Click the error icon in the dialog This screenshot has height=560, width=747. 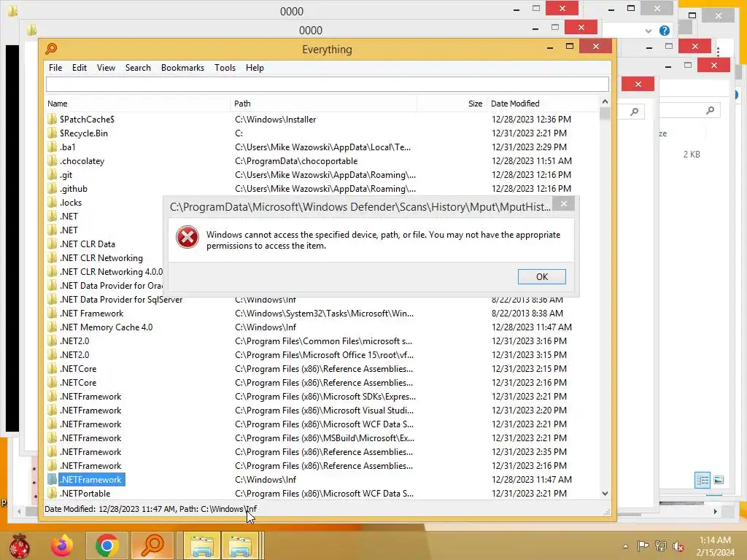click(x=187, y=237)
